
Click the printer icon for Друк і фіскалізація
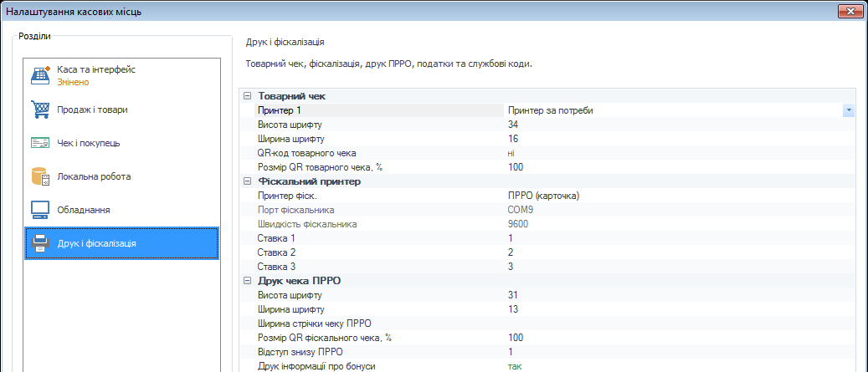coord(40,243)
